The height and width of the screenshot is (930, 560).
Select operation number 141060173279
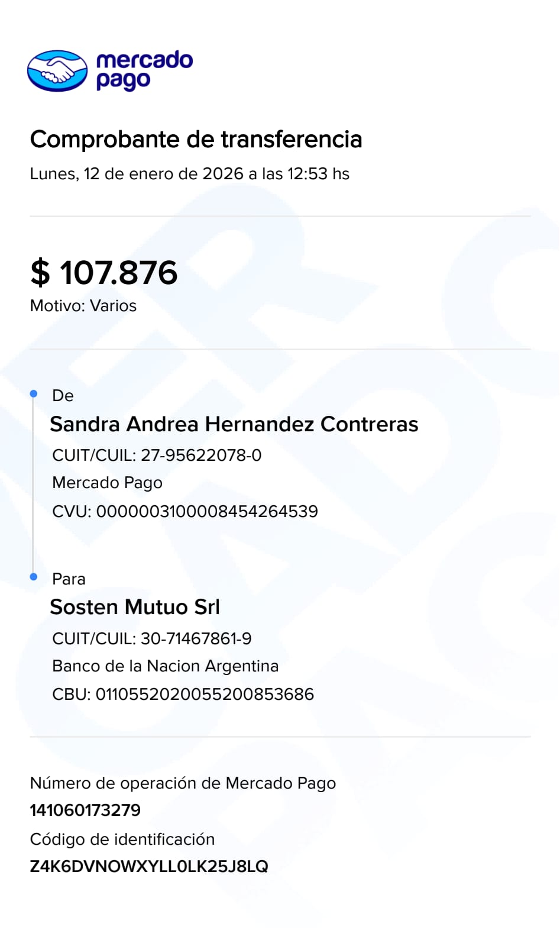coord(85,810)
